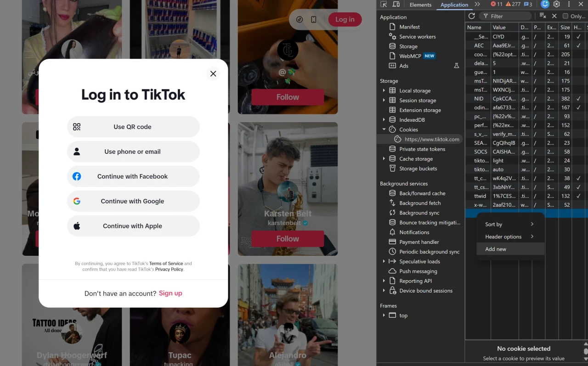This screenshot has width=588, height=366.
Task: Open the Manifest section
Action: (x=409, y=27)
